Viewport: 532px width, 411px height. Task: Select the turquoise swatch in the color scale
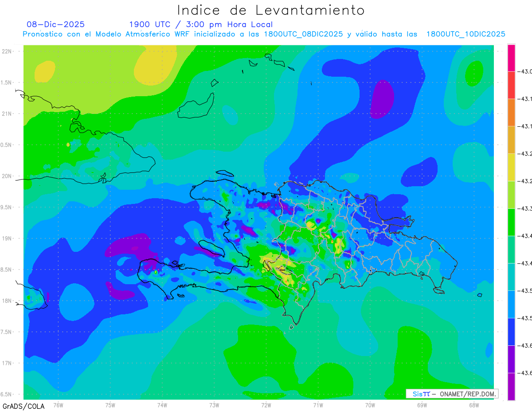(x=511, y=277)
